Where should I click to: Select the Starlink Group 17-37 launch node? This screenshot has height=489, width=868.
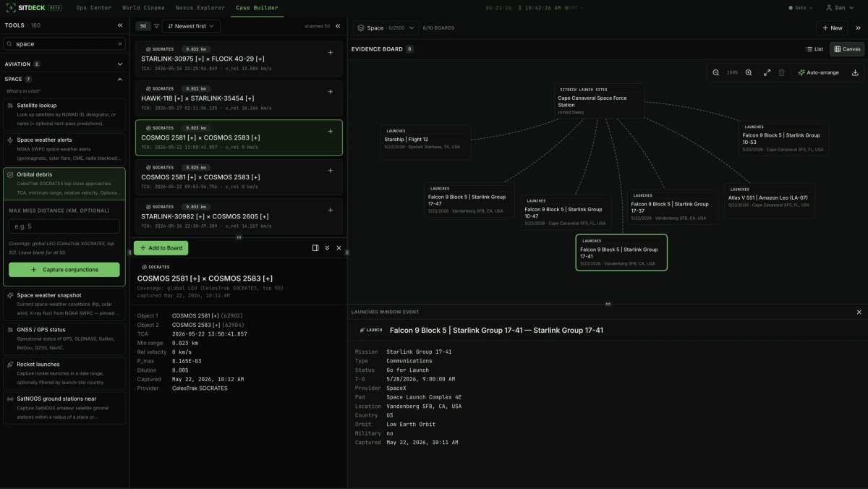tap(673, 207)
